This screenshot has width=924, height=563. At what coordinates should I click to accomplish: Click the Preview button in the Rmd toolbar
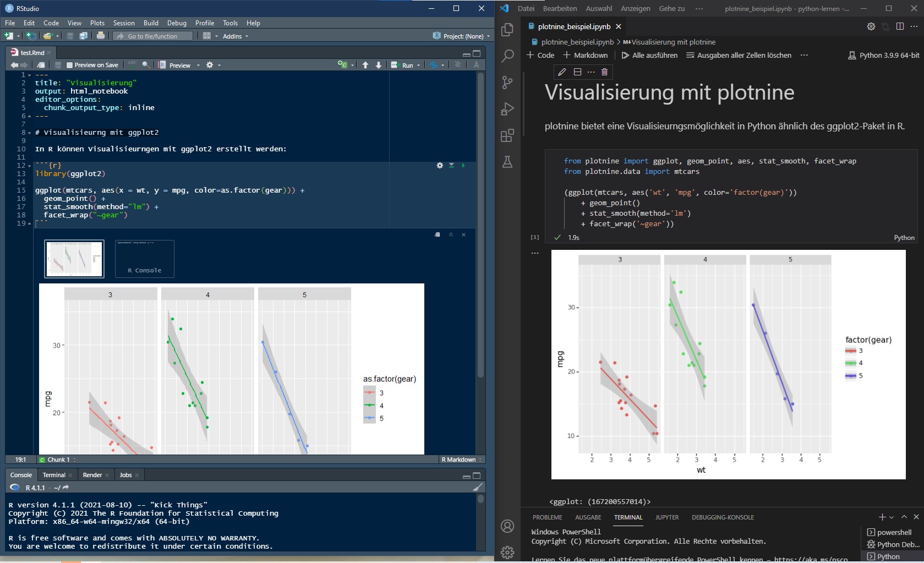click(x=175, y=65)
